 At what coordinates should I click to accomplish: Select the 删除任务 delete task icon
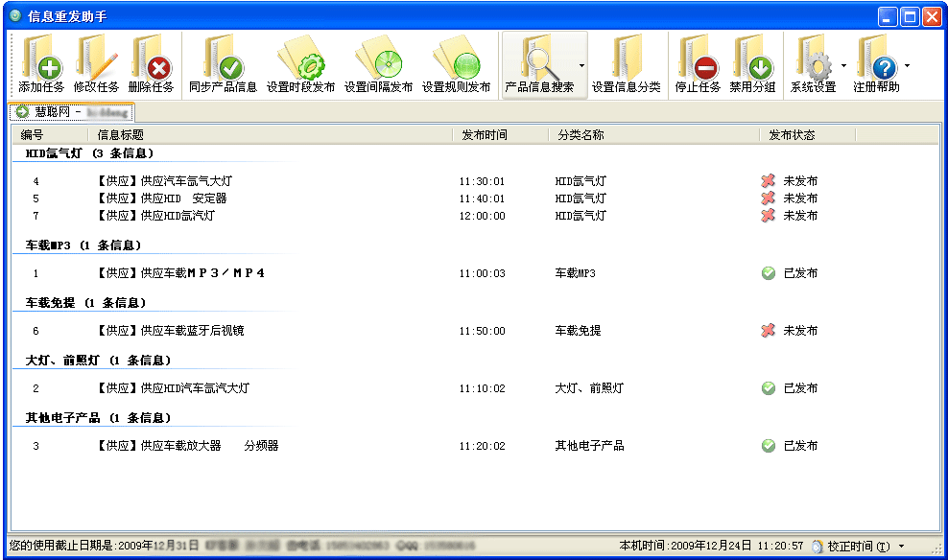[x=151, y=64]
